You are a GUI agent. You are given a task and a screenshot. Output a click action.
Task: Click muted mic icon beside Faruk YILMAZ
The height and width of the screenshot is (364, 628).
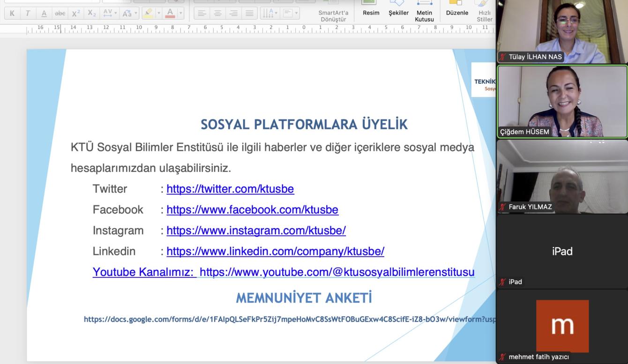coord(502,207)
